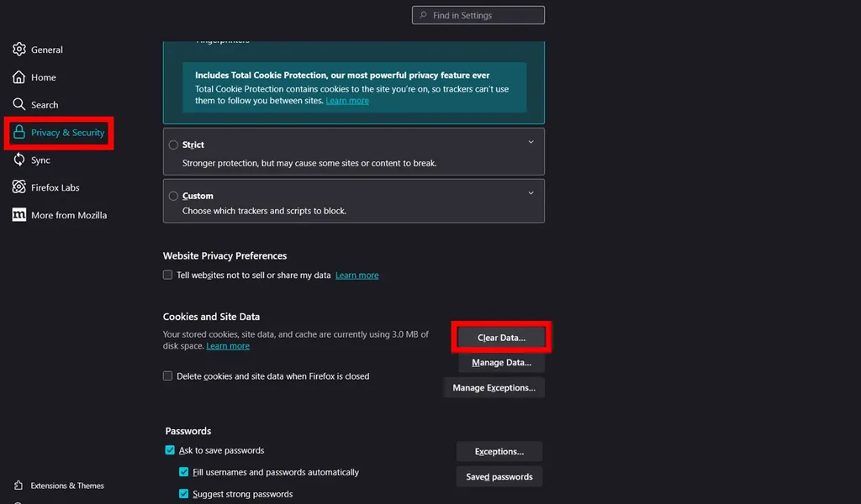This screenshot has width=861, height=504.
Task: Uncheck Ask to save passwords
Action: 171,450
